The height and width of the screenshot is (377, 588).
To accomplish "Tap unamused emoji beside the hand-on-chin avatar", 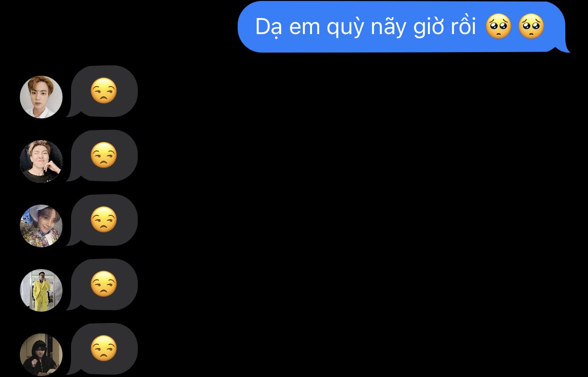I will click(x=104, y=155).
